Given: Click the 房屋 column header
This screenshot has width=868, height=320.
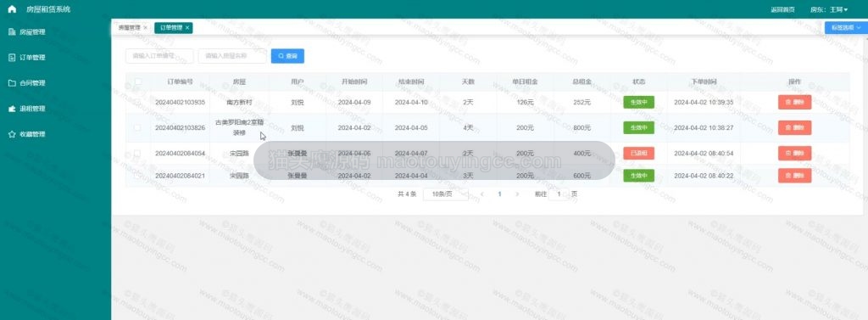Looking at the screenshot, I should point(239,82).
